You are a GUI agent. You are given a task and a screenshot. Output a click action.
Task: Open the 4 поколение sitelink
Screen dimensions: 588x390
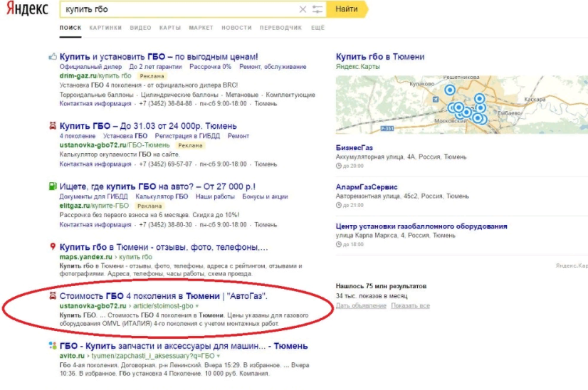point(78,136)
